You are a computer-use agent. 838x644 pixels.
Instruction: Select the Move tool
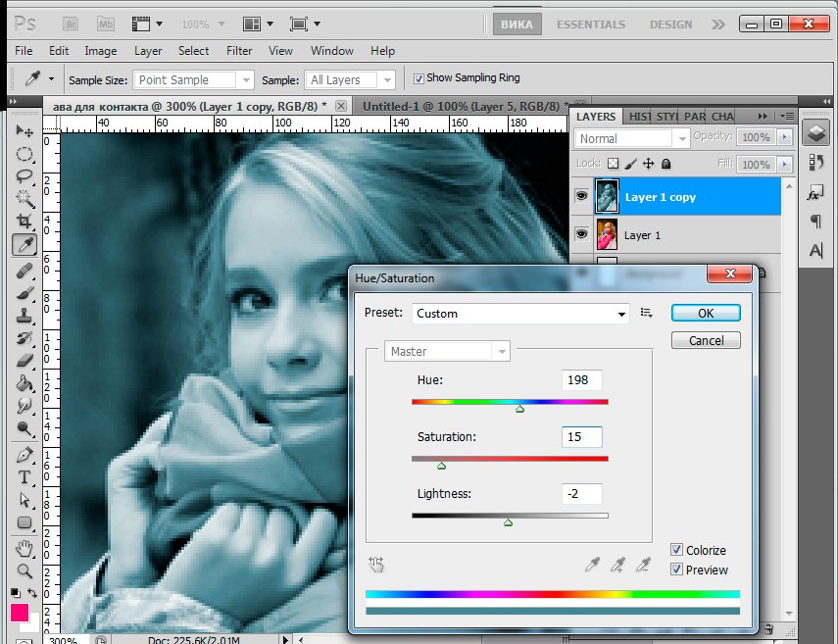[x=25, y=131]
